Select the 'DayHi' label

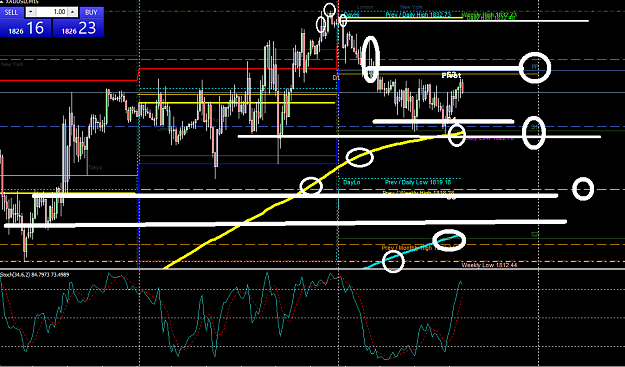coord(351,15)
